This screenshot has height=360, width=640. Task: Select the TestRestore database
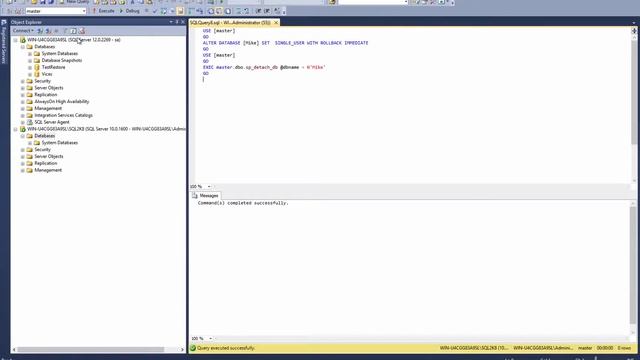click(x=53, y=67)
